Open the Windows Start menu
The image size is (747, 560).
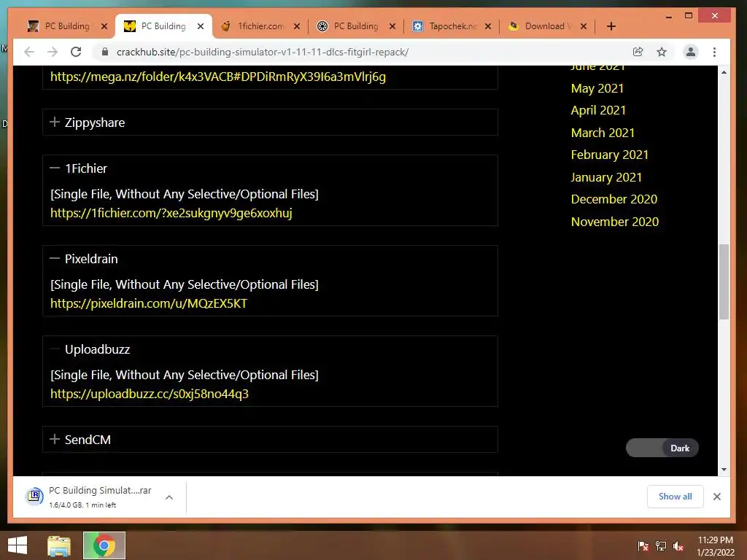[18, 545]
